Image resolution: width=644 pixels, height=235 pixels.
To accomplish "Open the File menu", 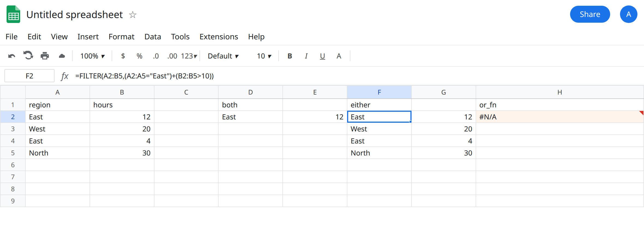I will 11,37.
